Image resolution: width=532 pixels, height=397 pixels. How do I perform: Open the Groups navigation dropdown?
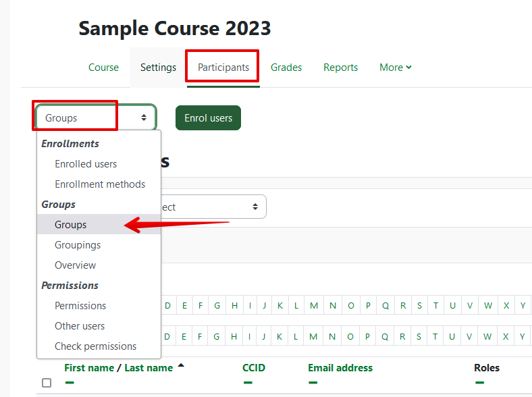coord(96,117)
